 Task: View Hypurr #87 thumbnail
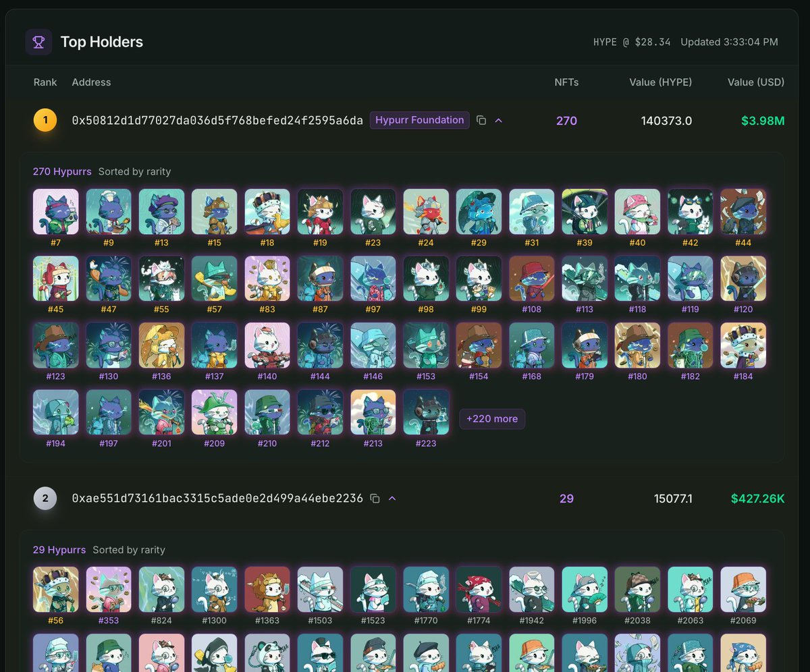(320, 278)
